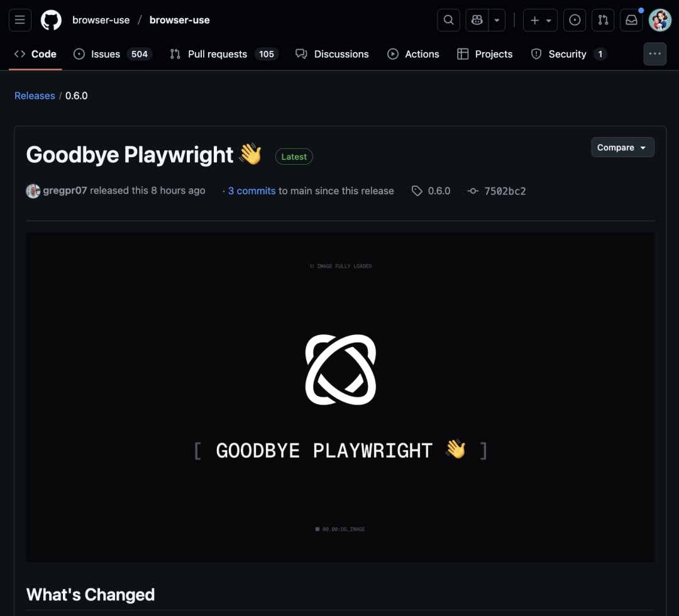Click the Issues count badge 504

[140, 54]
